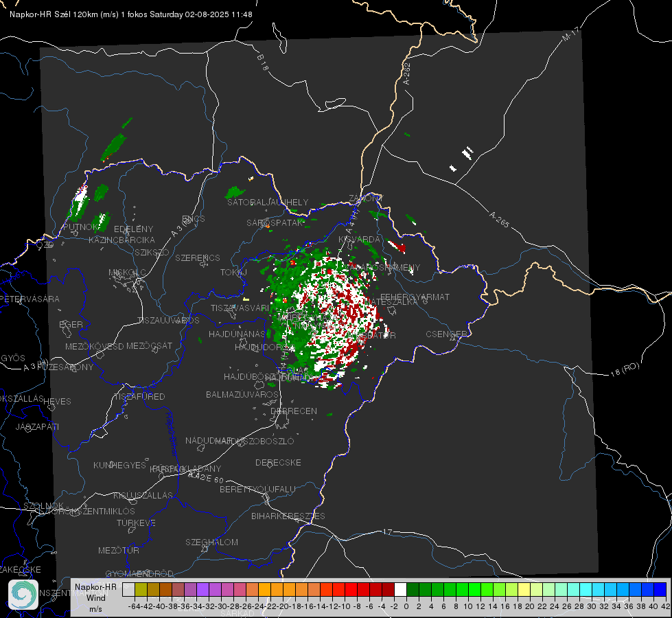Click the SZIKSZÓ label
The image size is (672, 618).
[x=152, y=252]
